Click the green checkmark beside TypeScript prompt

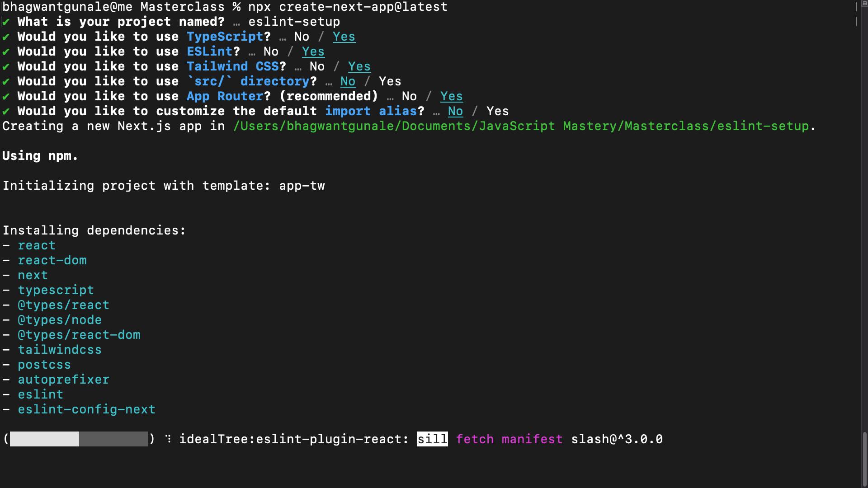coord(6,37)
